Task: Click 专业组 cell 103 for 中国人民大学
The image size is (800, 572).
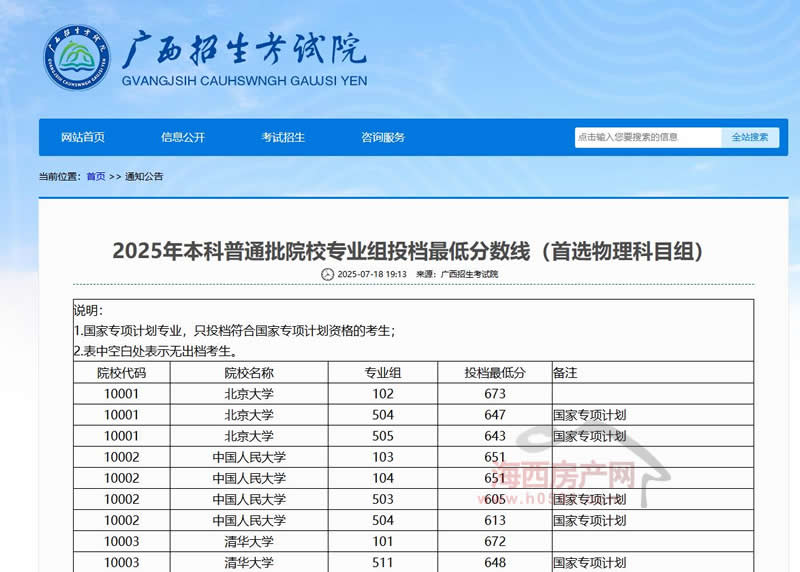Action: click(383, 457)
